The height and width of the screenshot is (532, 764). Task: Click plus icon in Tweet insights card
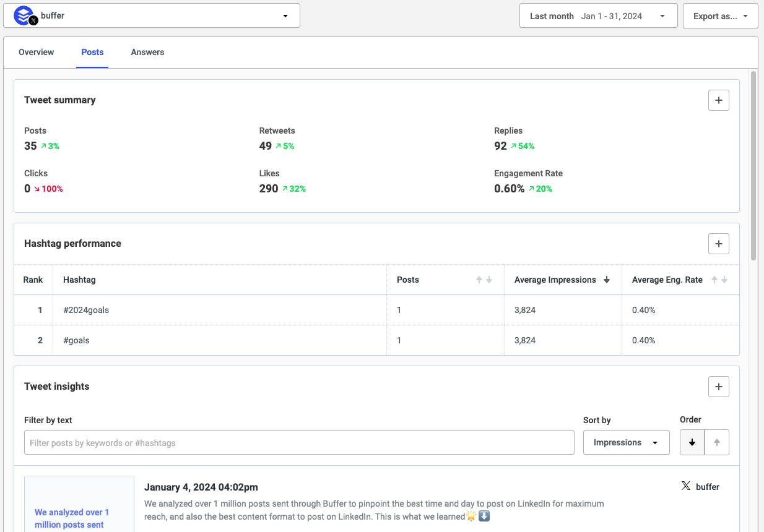tap(718, 387)
